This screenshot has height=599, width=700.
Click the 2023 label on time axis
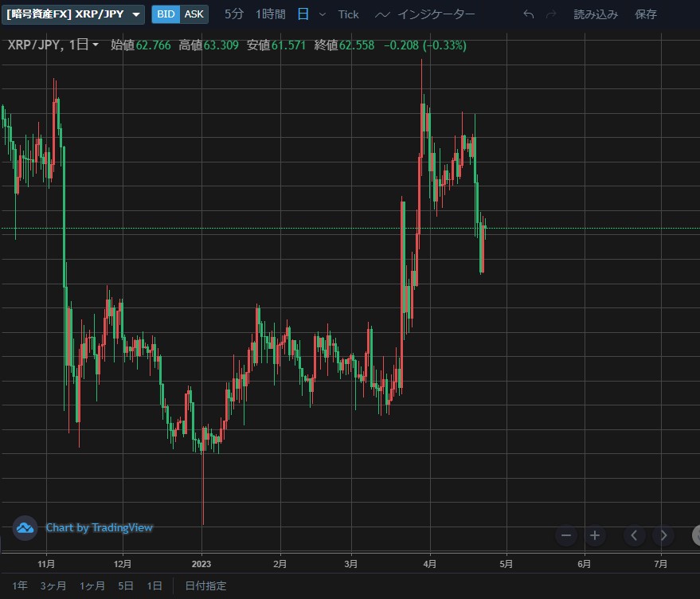[x=201, y=564]
